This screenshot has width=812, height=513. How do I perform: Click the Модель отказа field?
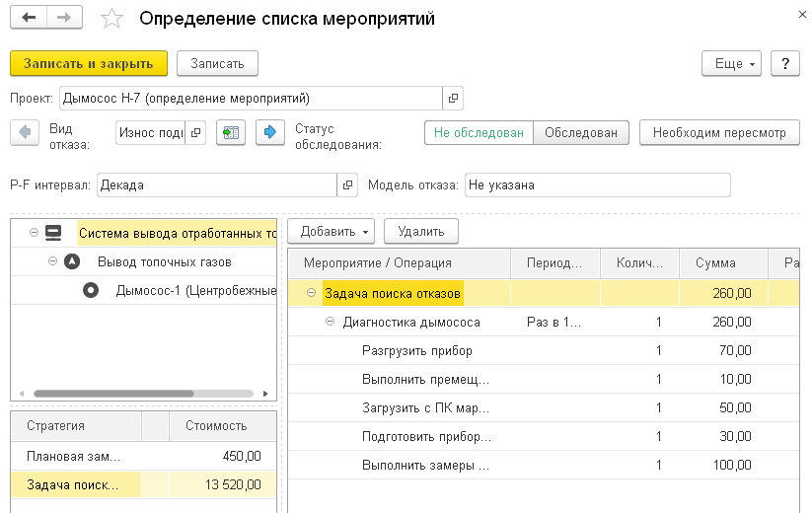pos(598,184)
